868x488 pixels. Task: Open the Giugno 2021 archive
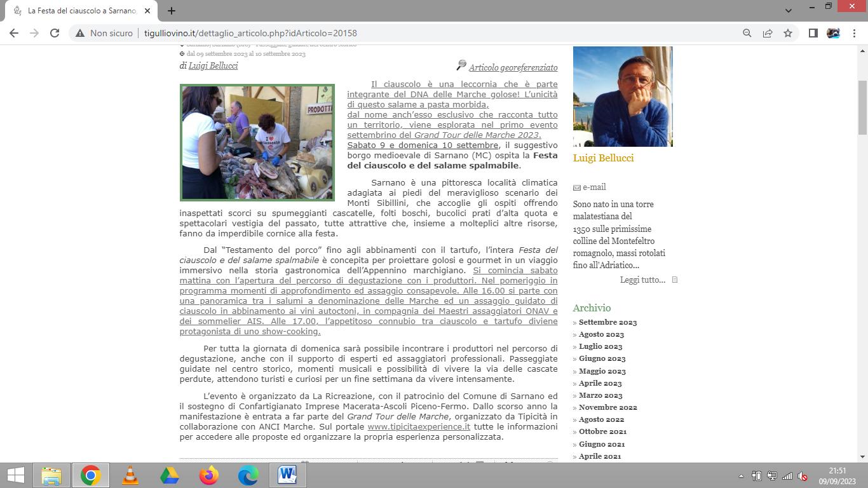[x=602, y=444]
